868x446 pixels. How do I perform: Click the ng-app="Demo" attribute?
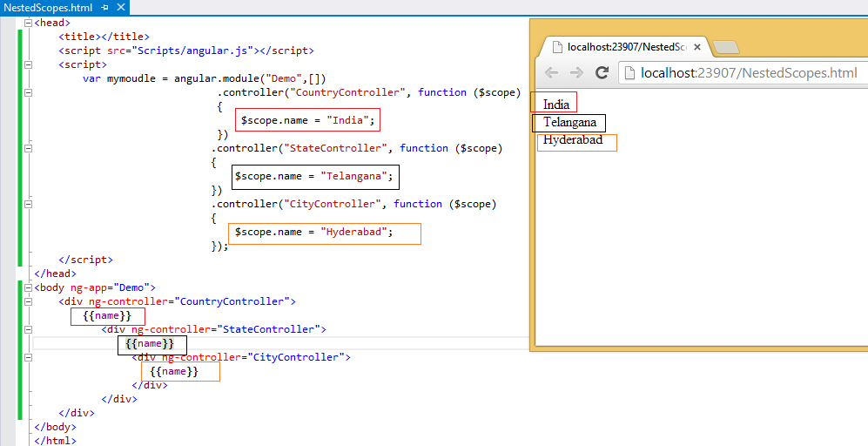point(111,287)
